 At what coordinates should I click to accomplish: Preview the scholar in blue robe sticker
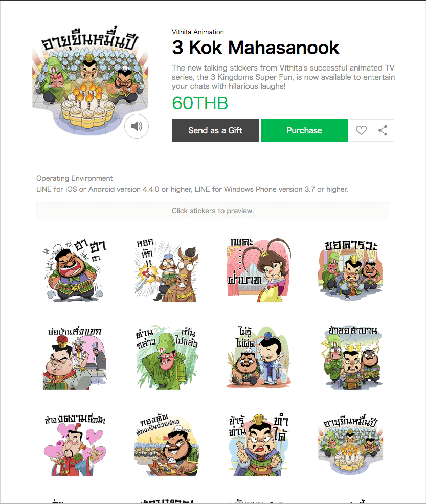click(259, 357)
